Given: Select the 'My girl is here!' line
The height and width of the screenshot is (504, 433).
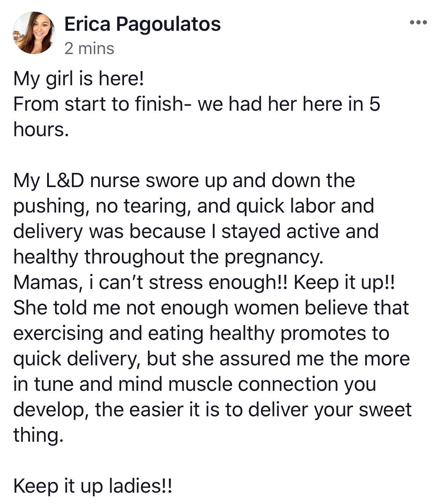Looking at the screenshot, I should [79, 79].
